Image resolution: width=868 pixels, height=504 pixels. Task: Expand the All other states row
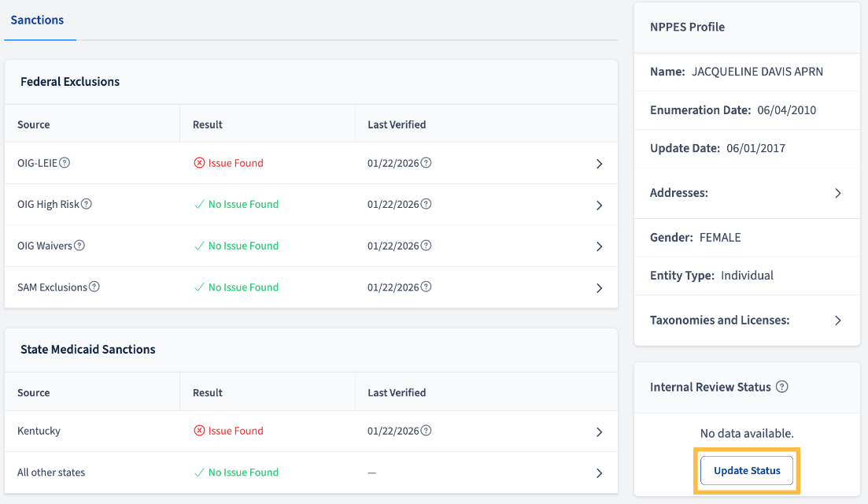pyautogui.click(x=599, y=473)
